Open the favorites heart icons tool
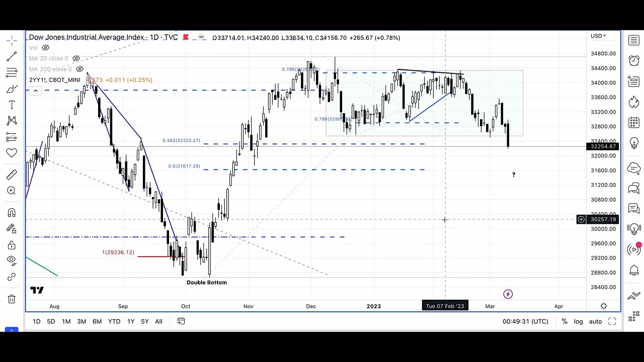This screenshot has height=362, width=644. tap(12, 153)
